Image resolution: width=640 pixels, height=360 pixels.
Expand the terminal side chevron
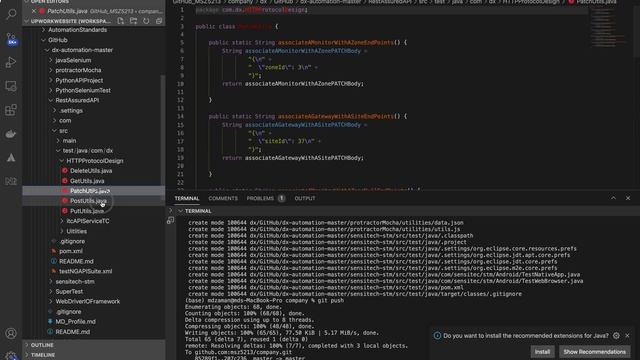171,211
